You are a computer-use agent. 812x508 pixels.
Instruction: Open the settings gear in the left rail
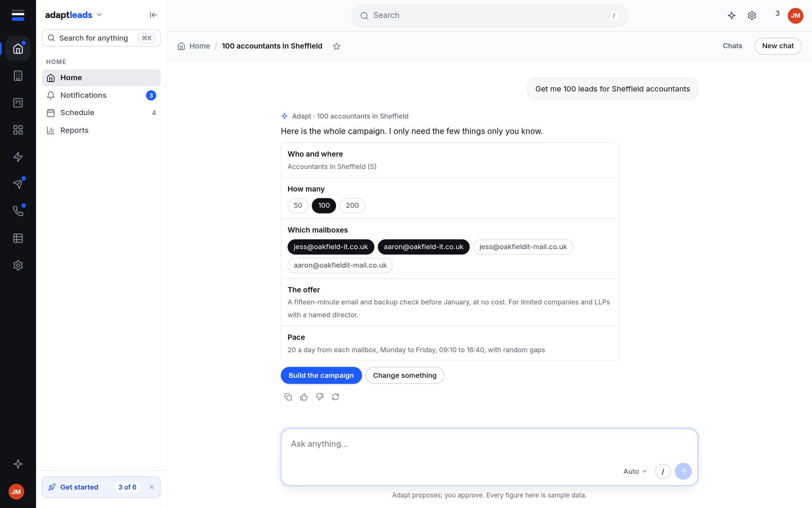click(x=18, y=265)
